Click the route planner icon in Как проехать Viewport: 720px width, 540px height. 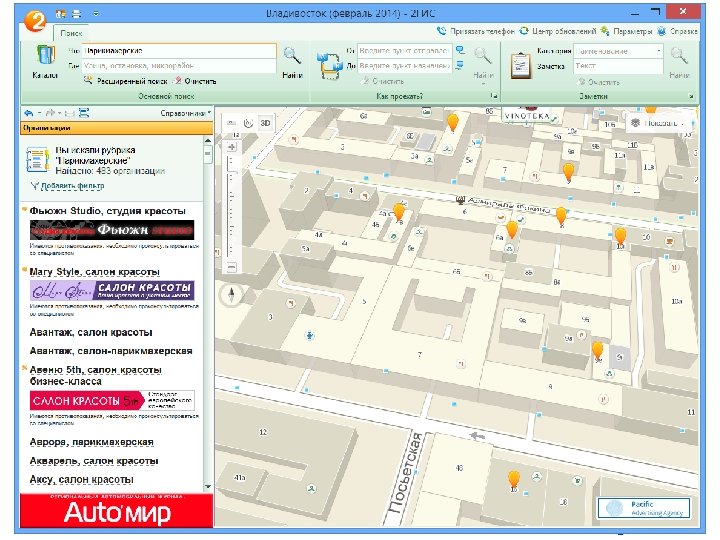(x=330, y=65)
